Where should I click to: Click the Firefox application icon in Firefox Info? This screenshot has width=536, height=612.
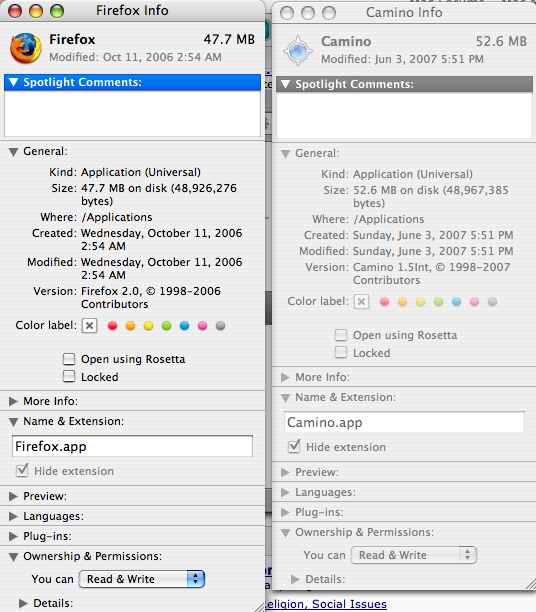click(26, 48)
